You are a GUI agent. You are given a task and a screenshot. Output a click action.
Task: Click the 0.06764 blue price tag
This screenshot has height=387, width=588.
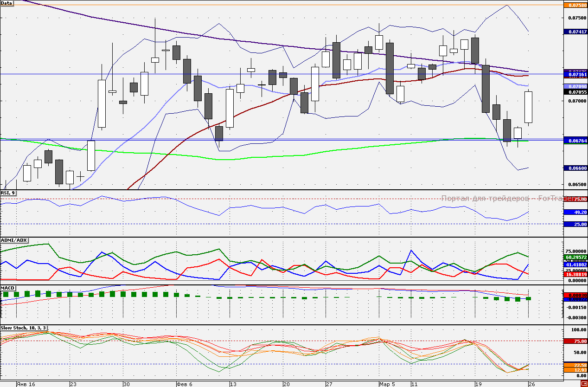575,140
